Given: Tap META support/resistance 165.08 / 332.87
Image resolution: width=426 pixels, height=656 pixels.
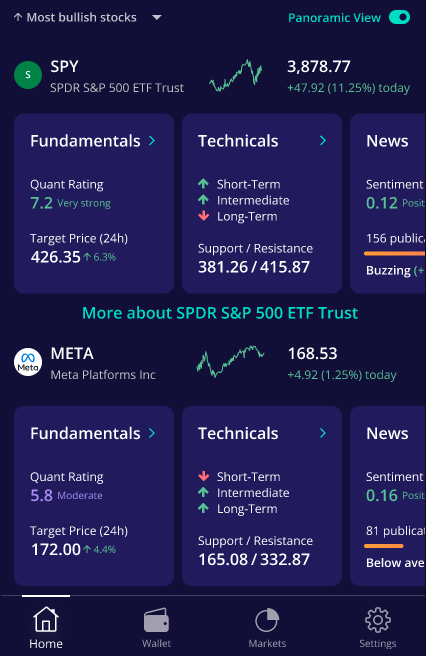Looking at the screenshot, I should [x=254, y=559].
